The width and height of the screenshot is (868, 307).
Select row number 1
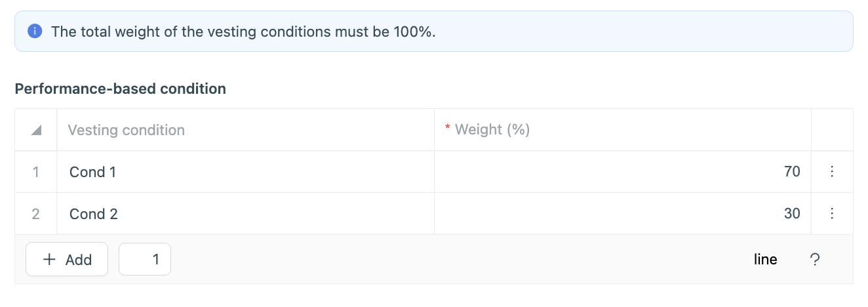36,172
